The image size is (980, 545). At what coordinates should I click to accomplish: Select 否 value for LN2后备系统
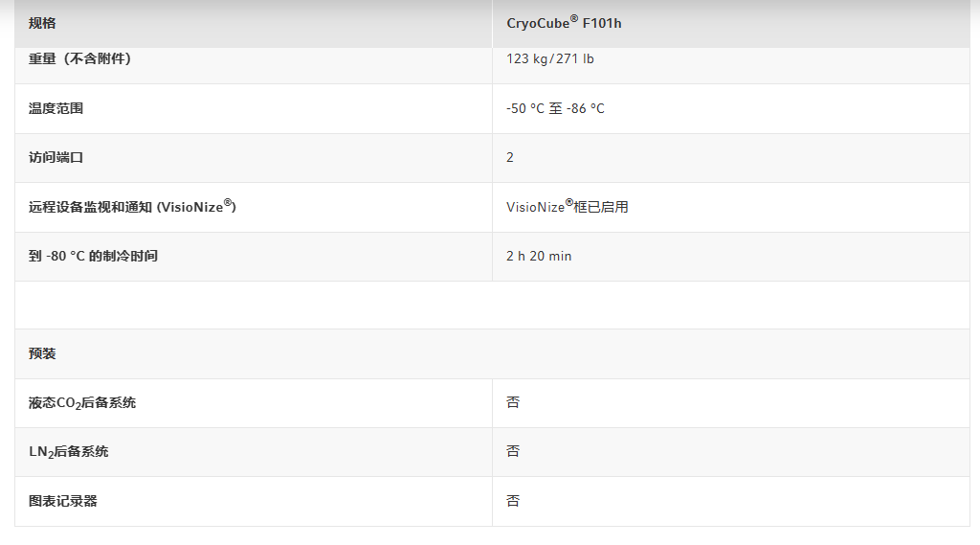coord(513,451)
